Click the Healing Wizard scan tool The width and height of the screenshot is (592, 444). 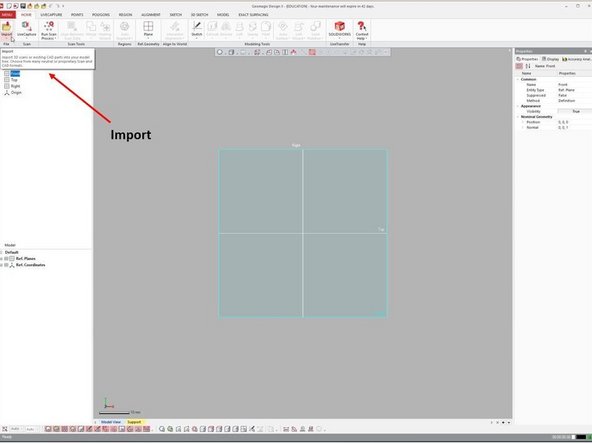pyautogui.click(x=105, y=30)
